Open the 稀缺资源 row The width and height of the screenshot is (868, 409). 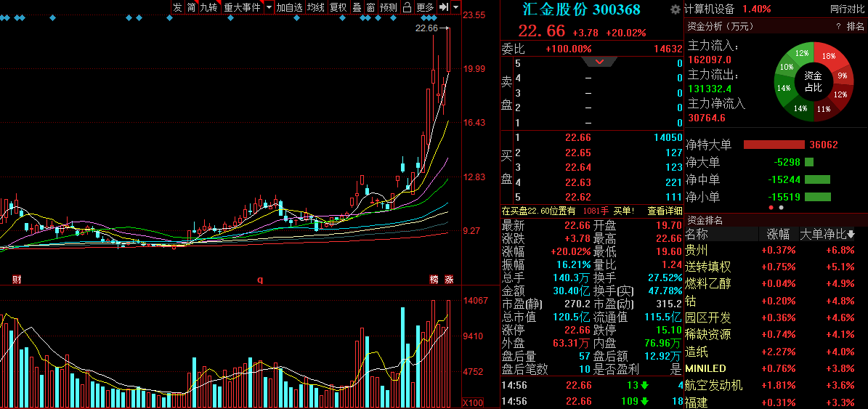click(776, 334)
